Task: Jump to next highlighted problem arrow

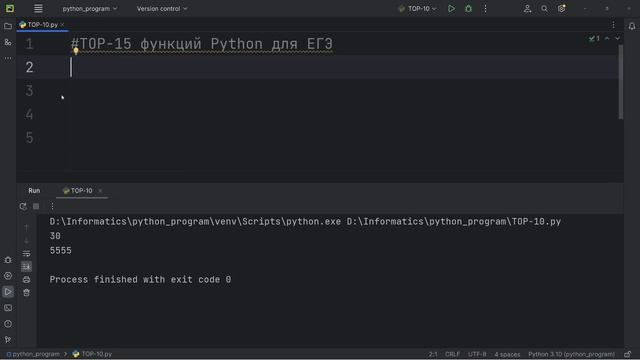Action: [617, 38]
